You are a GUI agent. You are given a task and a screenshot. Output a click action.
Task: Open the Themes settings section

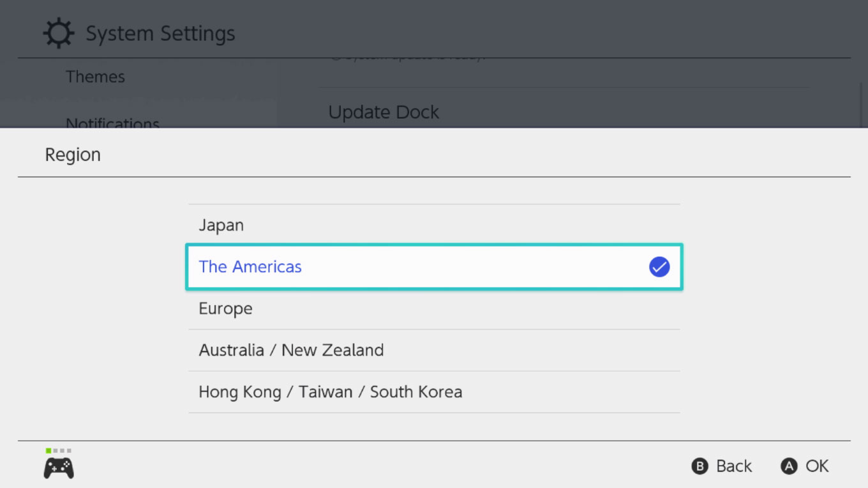(x=95, y=76)
